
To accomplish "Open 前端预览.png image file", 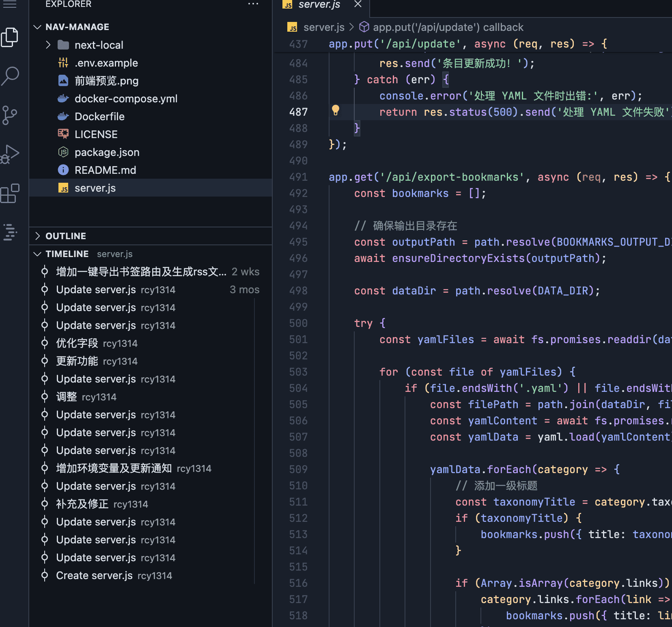I will pyautogui.click(x=151, y=80).
